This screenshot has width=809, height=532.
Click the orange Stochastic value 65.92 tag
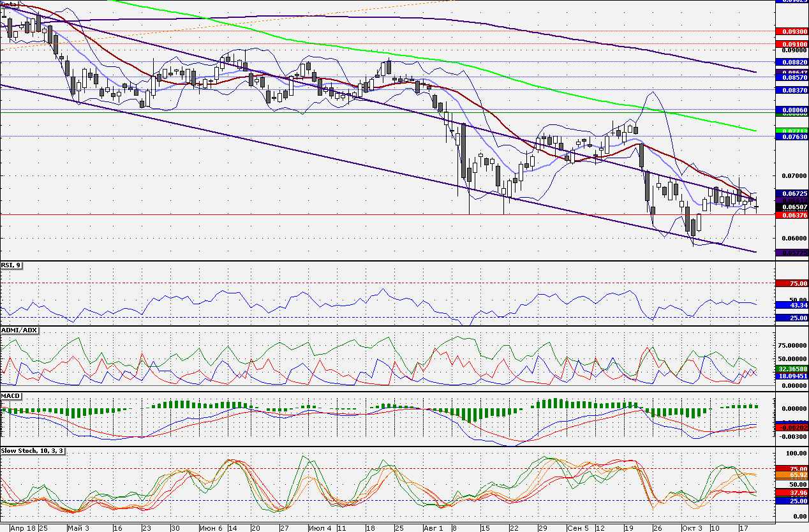coord(792,475)
